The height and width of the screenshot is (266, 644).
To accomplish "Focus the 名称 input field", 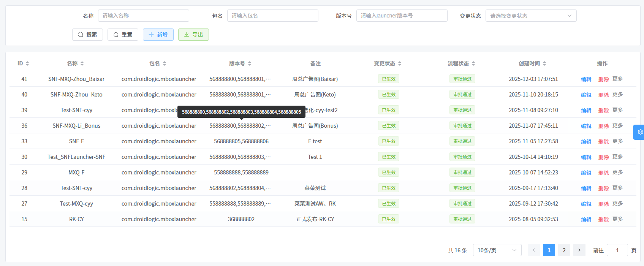I will 144,16.
